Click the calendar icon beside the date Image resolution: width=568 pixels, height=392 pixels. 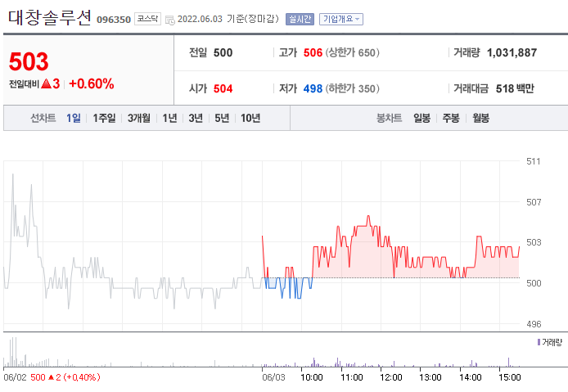(x=170, y=20)
